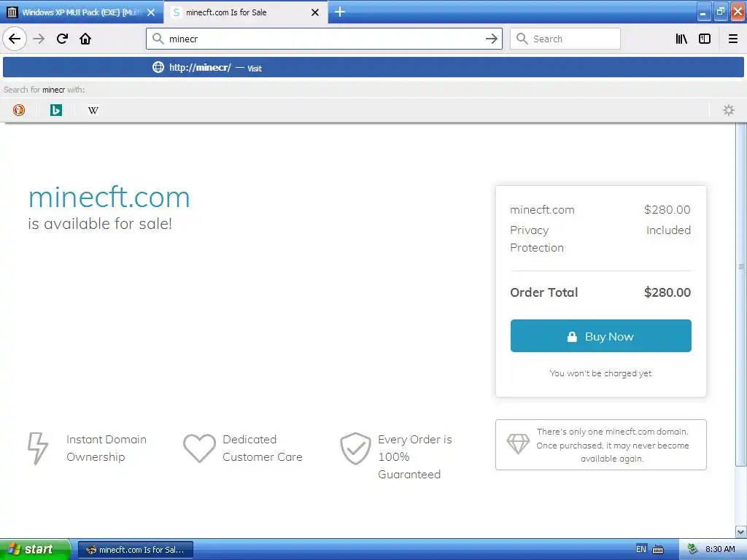Click the Buy Now button

point(601,335)
